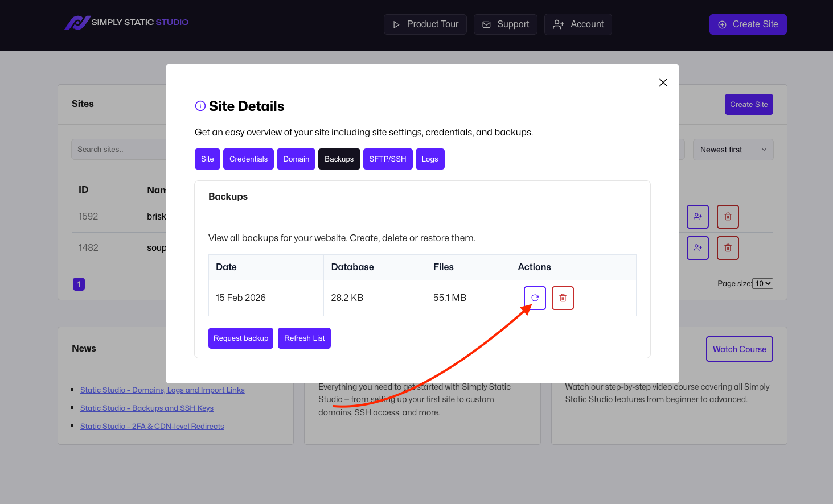Select the 15 Feb 2026 date cell

point(266,298)
